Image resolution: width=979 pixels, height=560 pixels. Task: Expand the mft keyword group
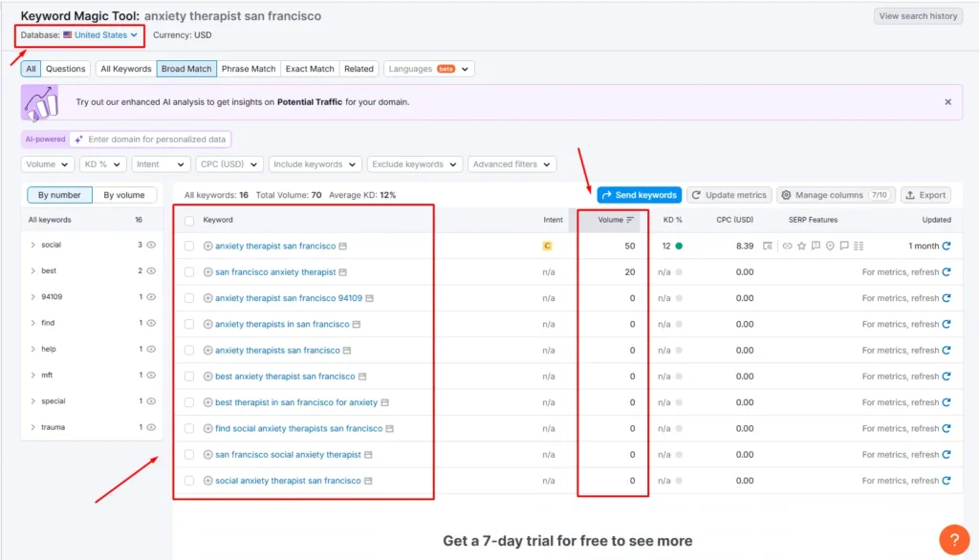33,376
